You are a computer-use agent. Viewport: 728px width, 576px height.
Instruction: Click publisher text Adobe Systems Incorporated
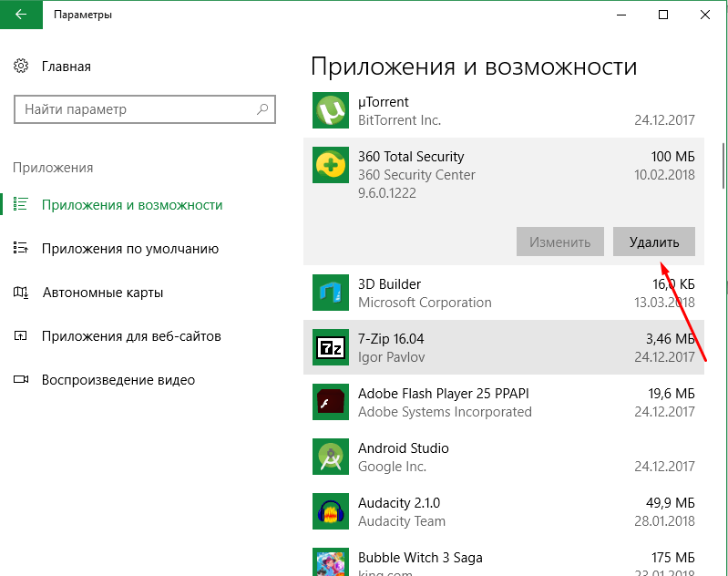pos(445,412)
